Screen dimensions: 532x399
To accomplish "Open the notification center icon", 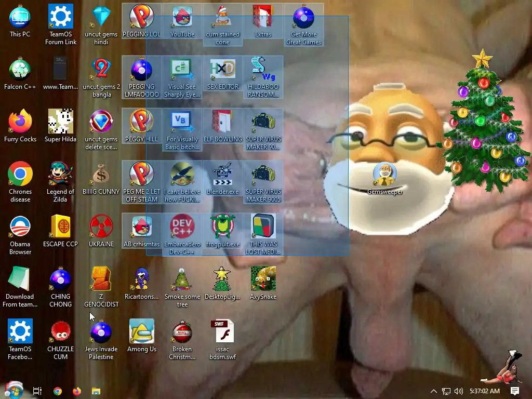I will [x=515, y=391].
